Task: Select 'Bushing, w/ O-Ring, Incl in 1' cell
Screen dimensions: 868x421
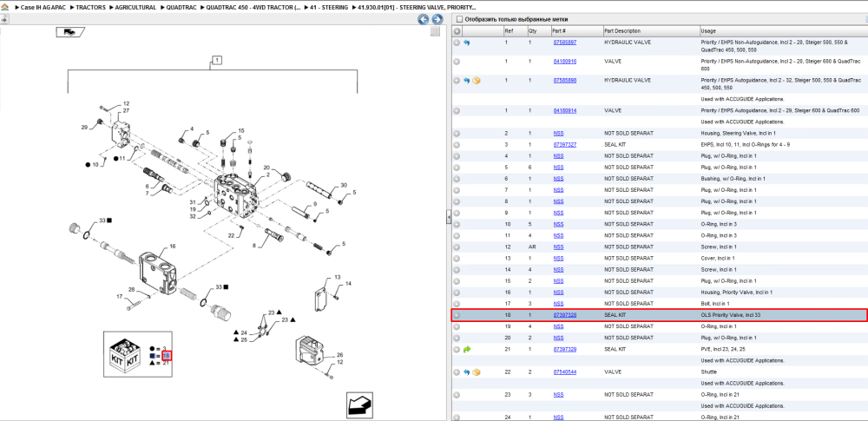Action: coord(733,179)
